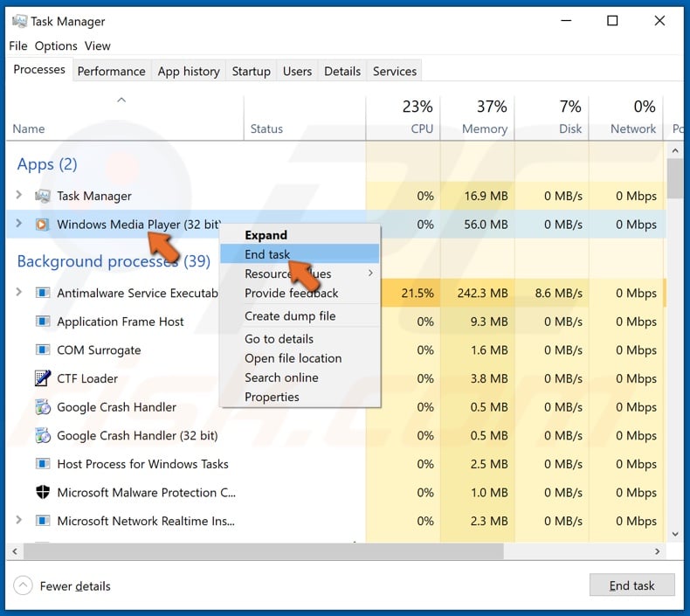Choose Go to details
This screenshot has height=616, width=690.
pyautogui.click(x=300, y=339)
